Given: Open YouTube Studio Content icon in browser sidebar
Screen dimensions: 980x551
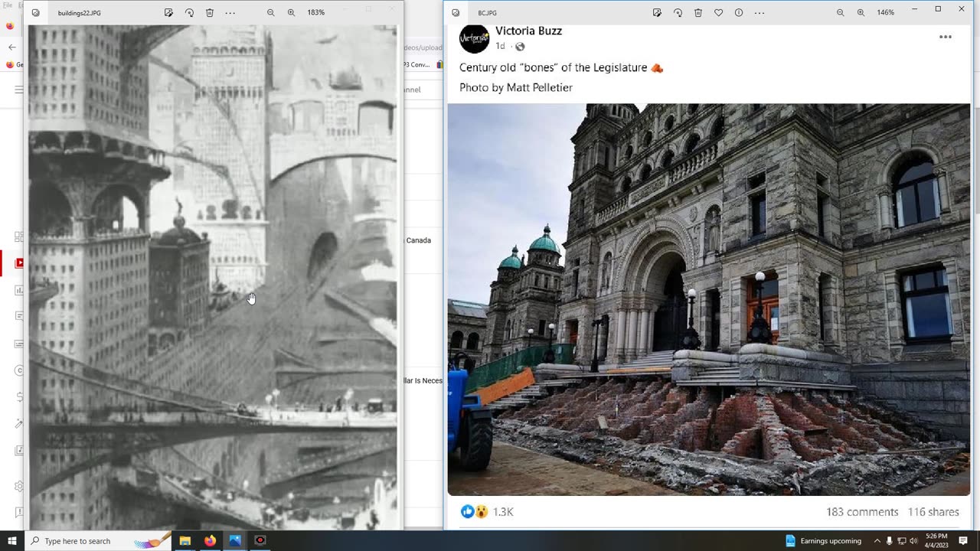Looking at the screenshot, I should point(19,263).
